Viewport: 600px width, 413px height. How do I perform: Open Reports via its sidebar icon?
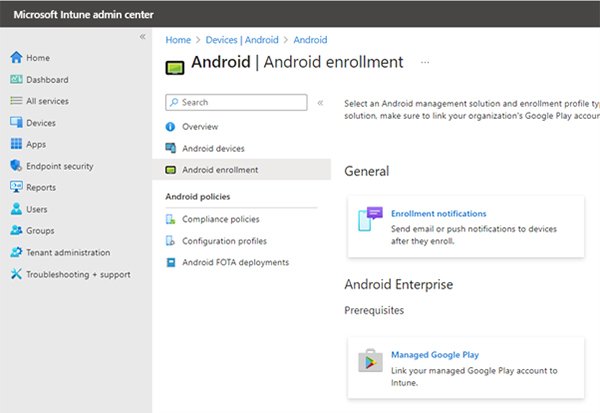[x=16, y=187]
